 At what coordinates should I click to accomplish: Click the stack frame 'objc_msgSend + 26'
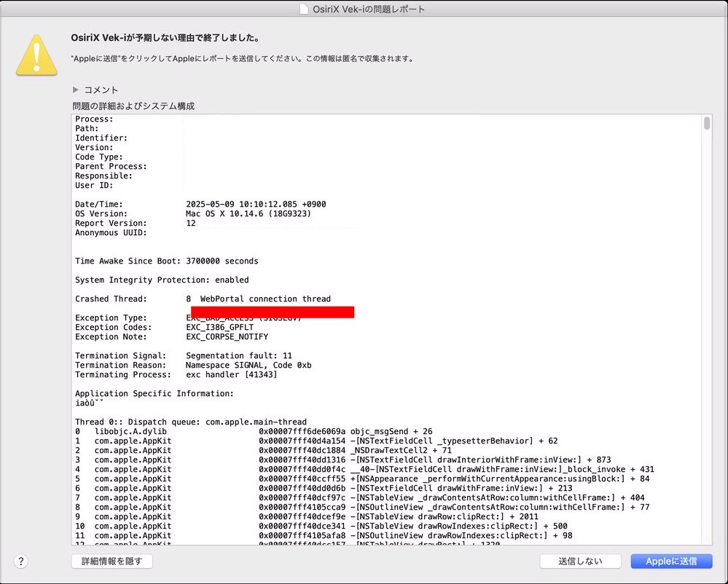(391, 431)
